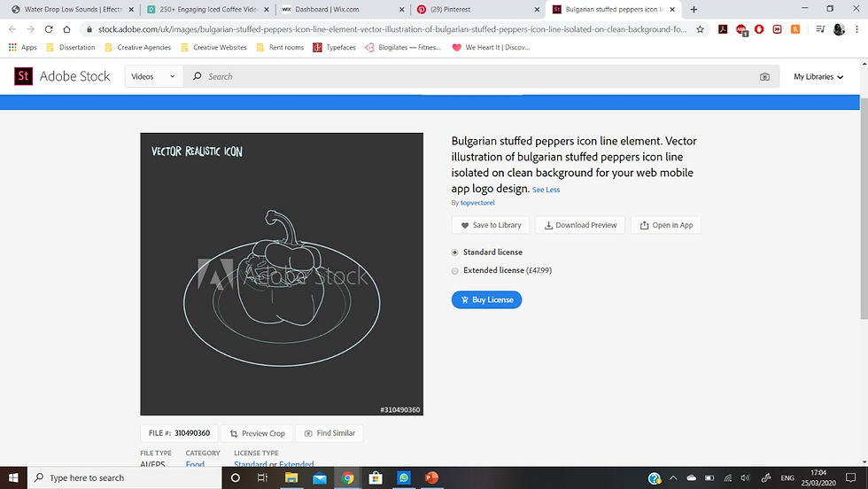868x489 pixels.
Task: Switch to Dashboard Wix.com tab
Action: pyautogui.click(x=344, y=10)
